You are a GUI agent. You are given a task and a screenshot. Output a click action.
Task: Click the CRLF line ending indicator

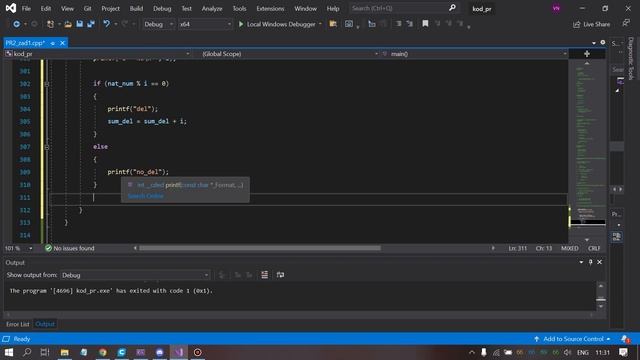coord(594,248)
